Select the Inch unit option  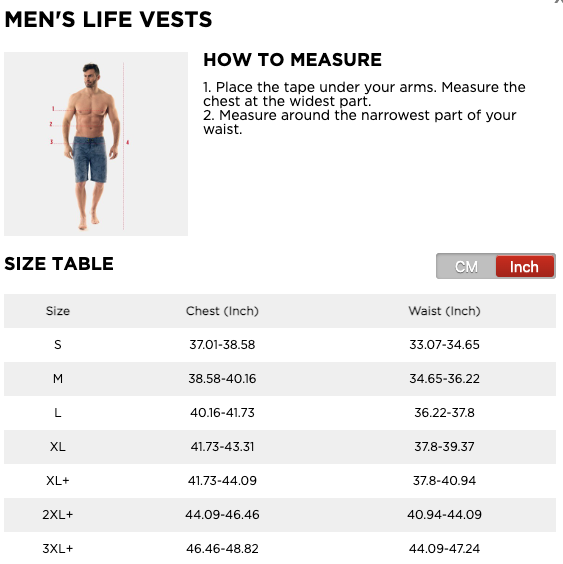(525, 267)
